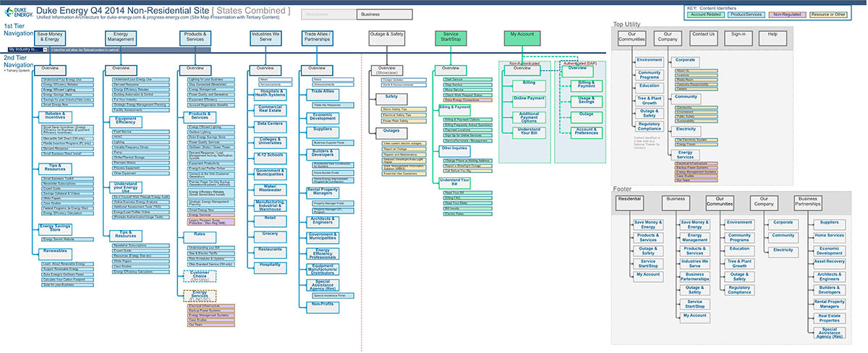Screen dimensions: 868x353
Task: Select Rental Property Managers in Trade Allies column
Action: (x=321, y=192)
